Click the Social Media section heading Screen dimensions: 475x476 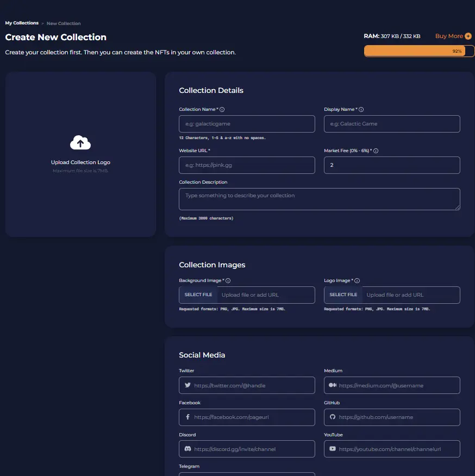click(x=202, y=355)
